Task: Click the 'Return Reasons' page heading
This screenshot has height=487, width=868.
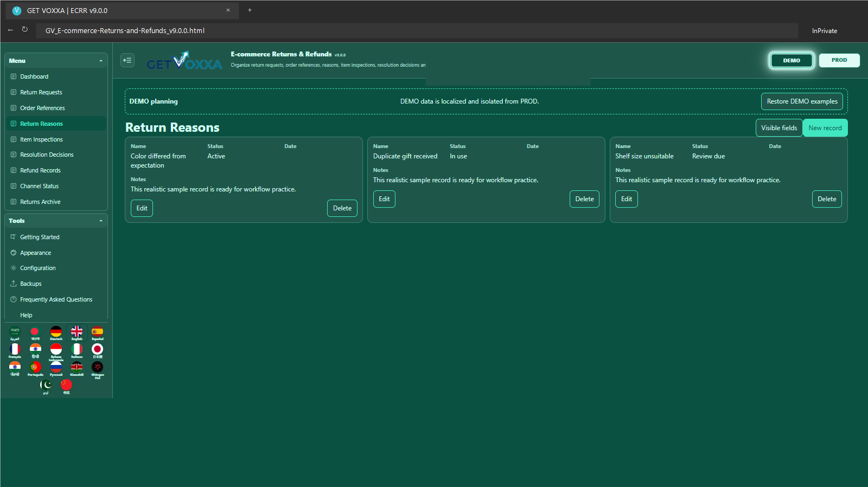Action: tap(173, 127)
